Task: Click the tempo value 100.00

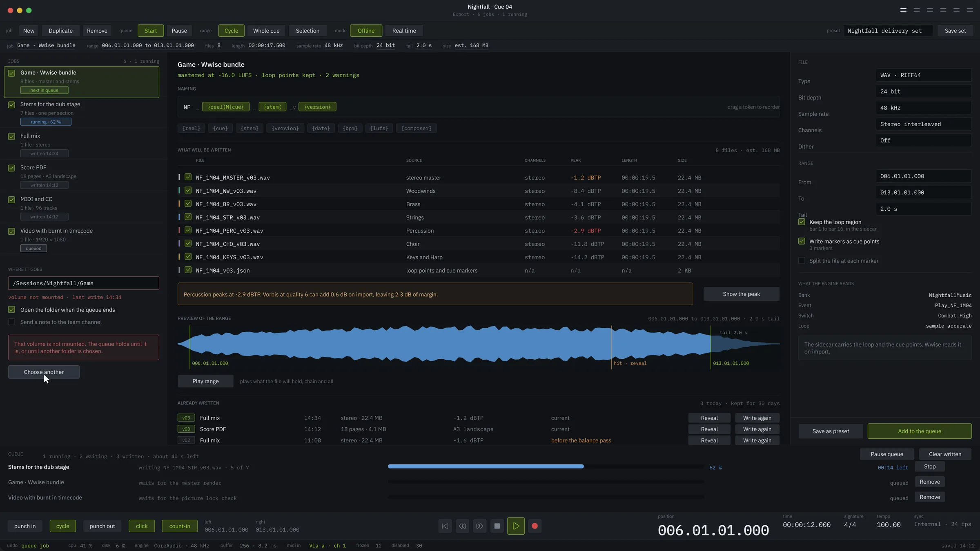Action: [889, 525]
